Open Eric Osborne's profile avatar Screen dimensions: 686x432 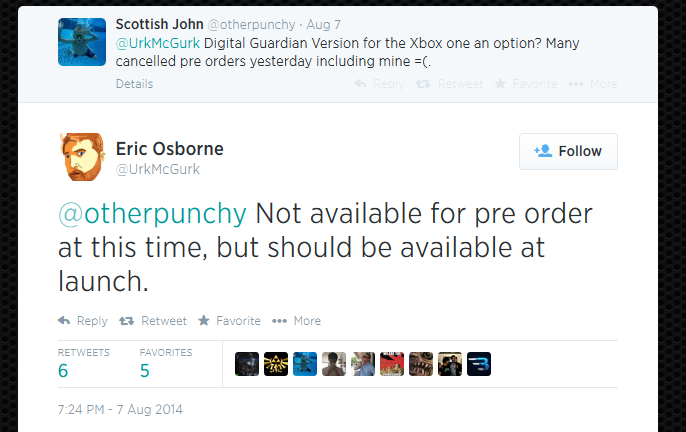click(x=82, y=156)
